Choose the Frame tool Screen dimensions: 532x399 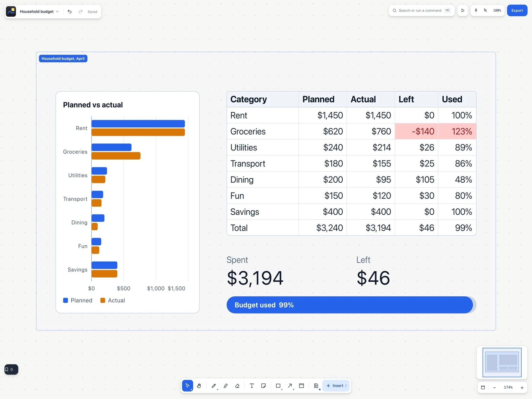point(302,386)
